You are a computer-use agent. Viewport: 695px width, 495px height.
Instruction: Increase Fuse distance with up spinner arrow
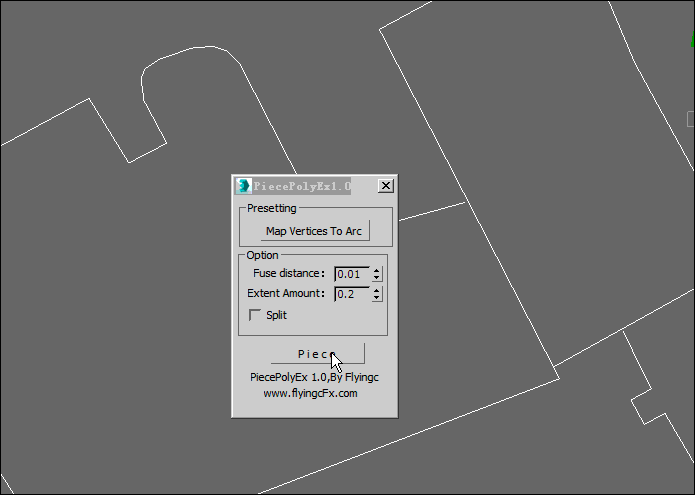[376, 270]
